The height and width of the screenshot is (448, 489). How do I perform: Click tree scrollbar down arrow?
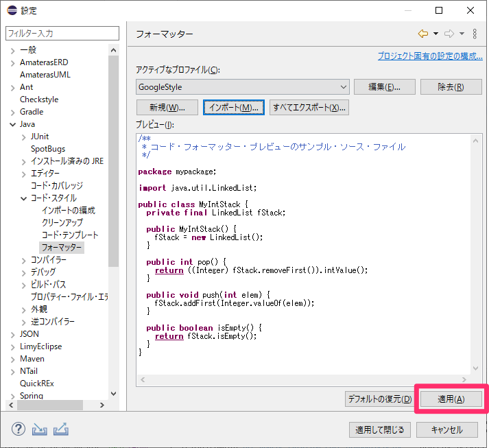point(114,394)
